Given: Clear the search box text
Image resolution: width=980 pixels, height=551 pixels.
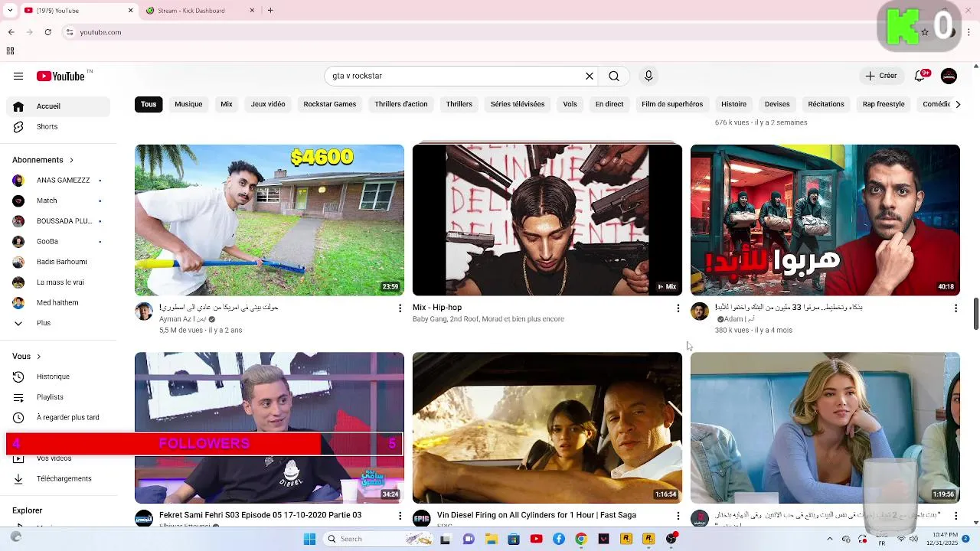Looking at the screenshot, I should pyautogui.click(x=590, y=76).
